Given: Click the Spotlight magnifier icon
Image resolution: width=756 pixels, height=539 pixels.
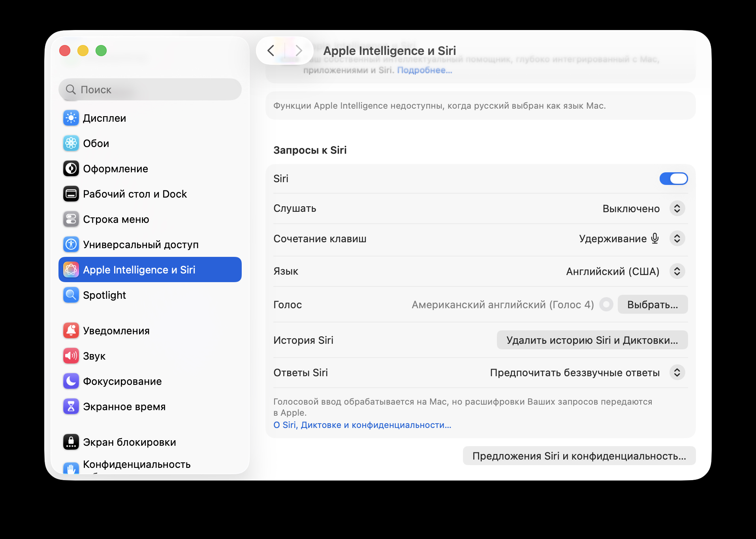Looking at the screenshot, I should coord(71,295).
